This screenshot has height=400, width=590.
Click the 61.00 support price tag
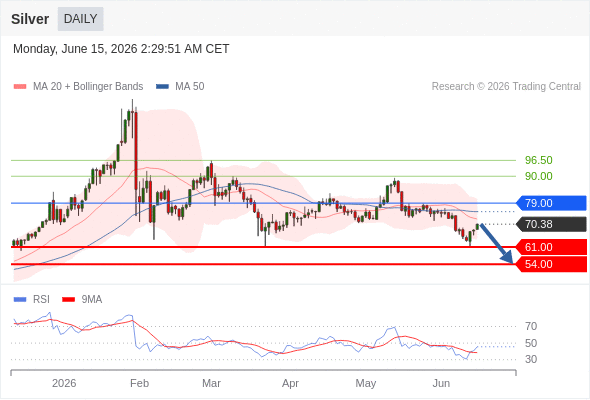(551, 247)
